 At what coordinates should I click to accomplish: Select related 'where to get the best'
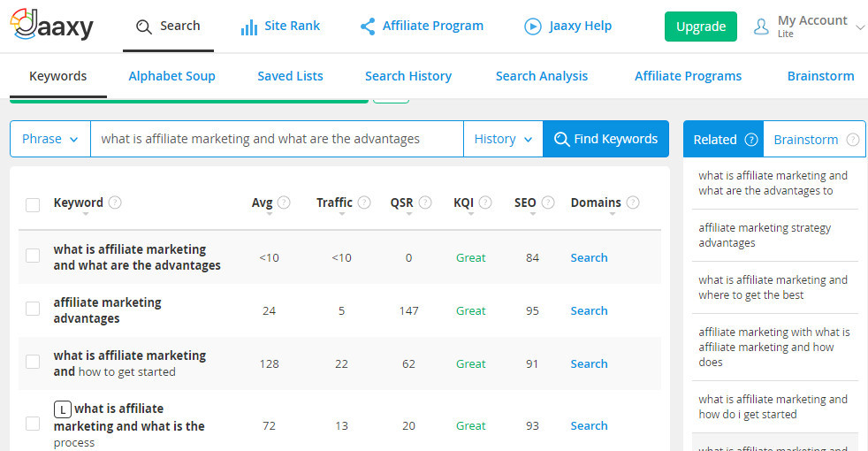tap(774, 287)
